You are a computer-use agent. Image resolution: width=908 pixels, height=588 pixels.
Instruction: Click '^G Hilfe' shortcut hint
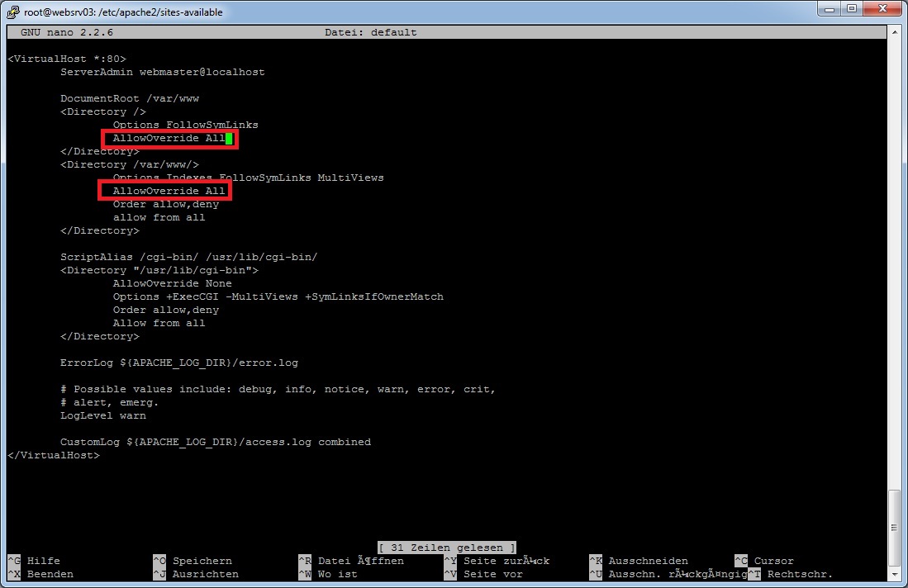click(34, 561)
